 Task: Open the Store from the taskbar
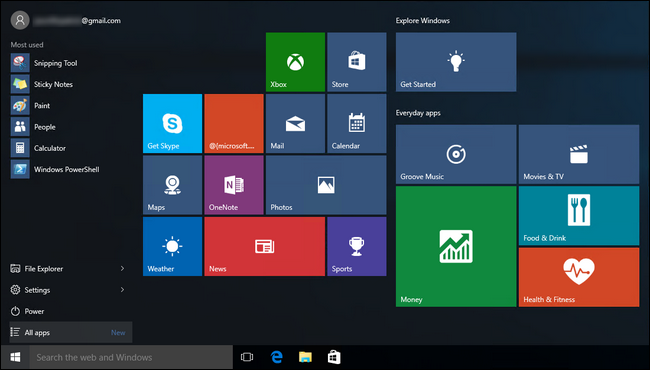334,357
